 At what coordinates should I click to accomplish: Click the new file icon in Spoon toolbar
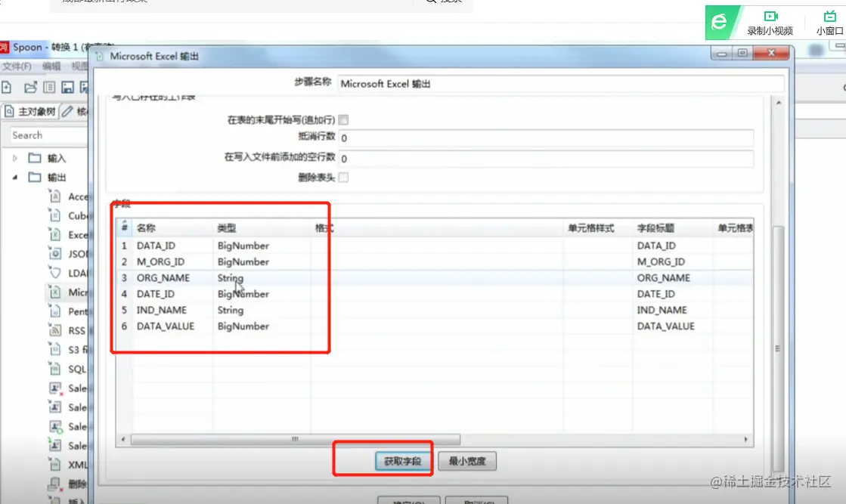(x=7, y=87)
